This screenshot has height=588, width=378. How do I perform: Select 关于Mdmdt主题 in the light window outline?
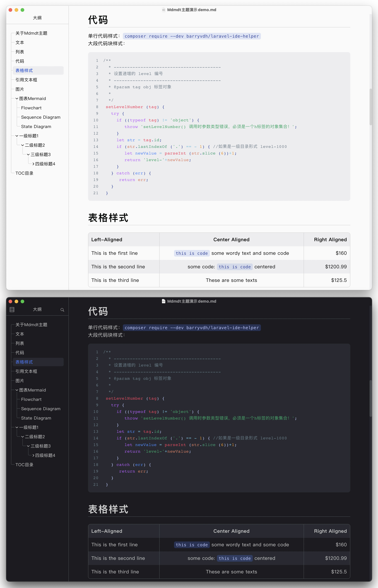(31, 33)
